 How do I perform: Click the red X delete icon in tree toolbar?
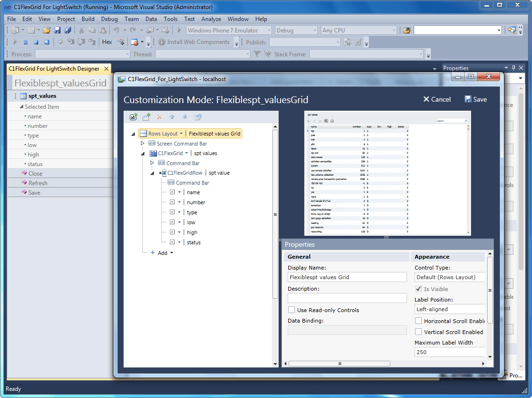159,117
